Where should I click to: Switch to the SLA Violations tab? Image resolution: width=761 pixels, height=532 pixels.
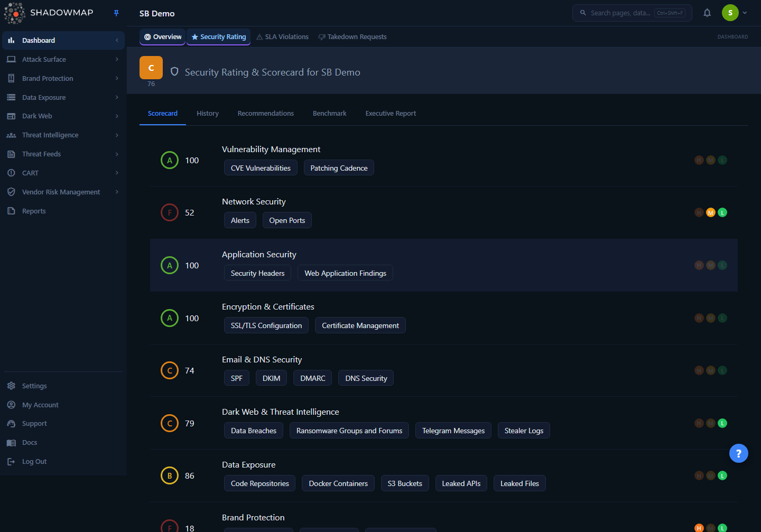[x=283, y=37]
